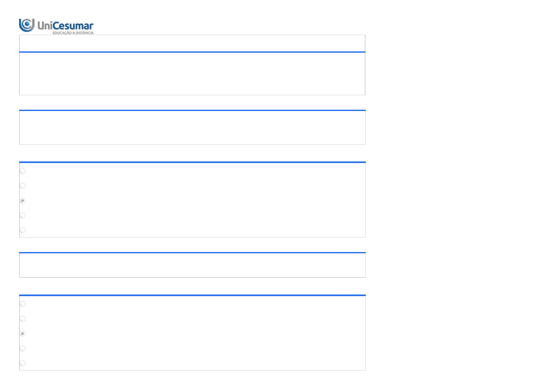Screen dimensions: 555x392
Task: Click the blue 'Cesumar' text in logo
Action: [73, 26]
